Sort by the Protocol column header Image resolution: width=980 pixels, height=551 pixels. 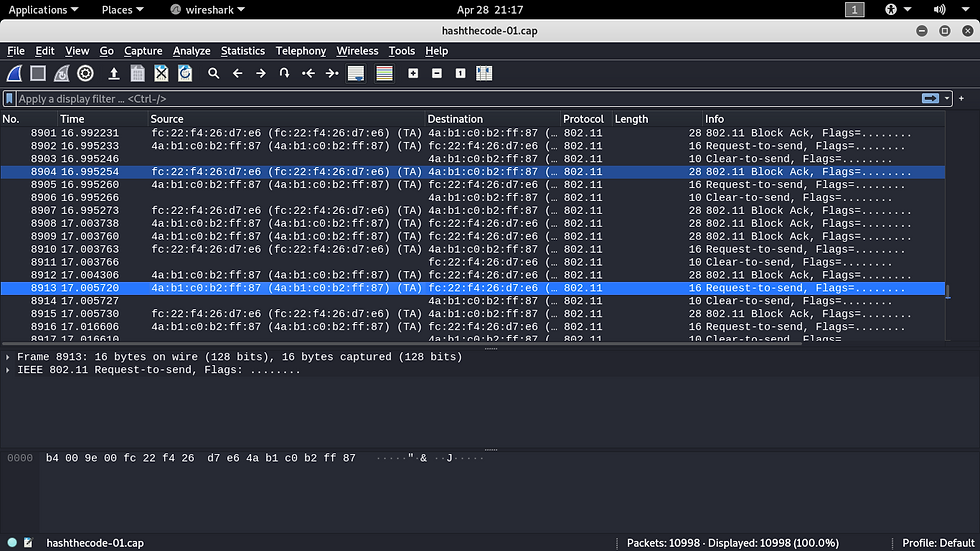[586, 119]
